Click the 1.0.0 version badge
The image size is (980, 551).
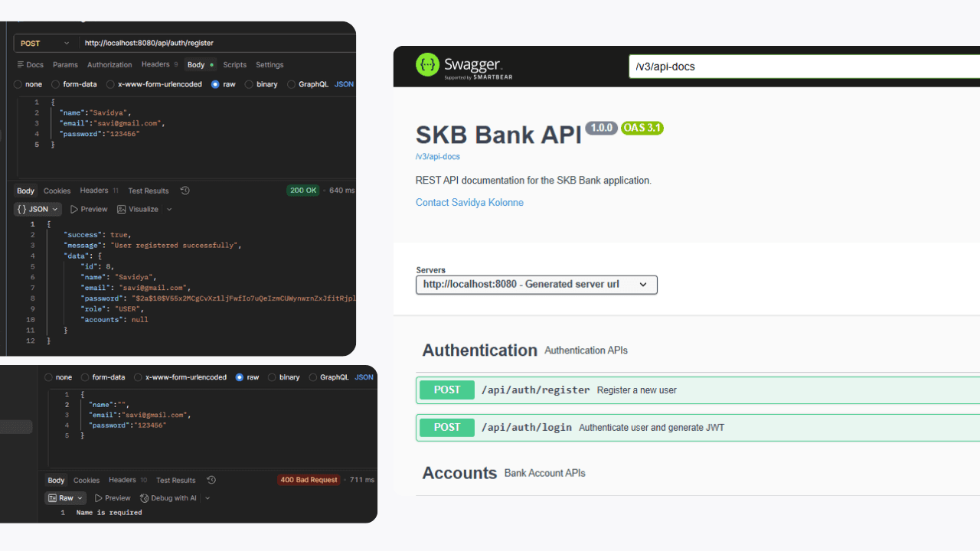pos(602,128)
